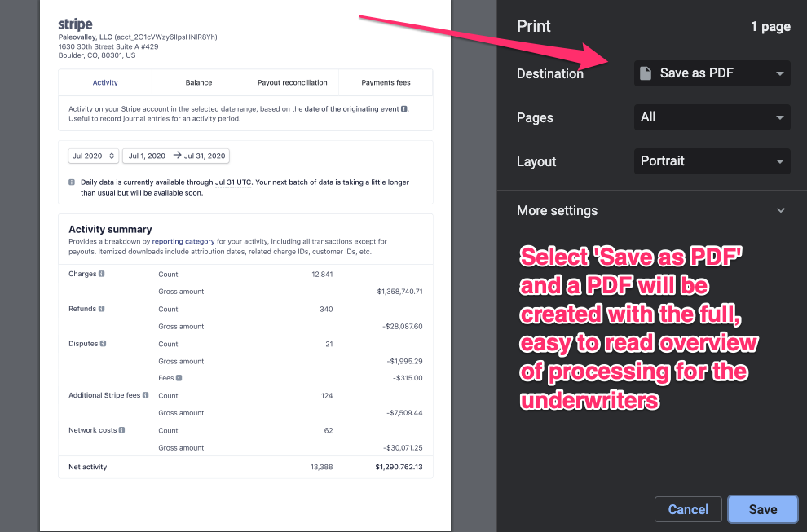Click the Disputes count 21
This screenshot has height=532, width=807.
point(329,344)
